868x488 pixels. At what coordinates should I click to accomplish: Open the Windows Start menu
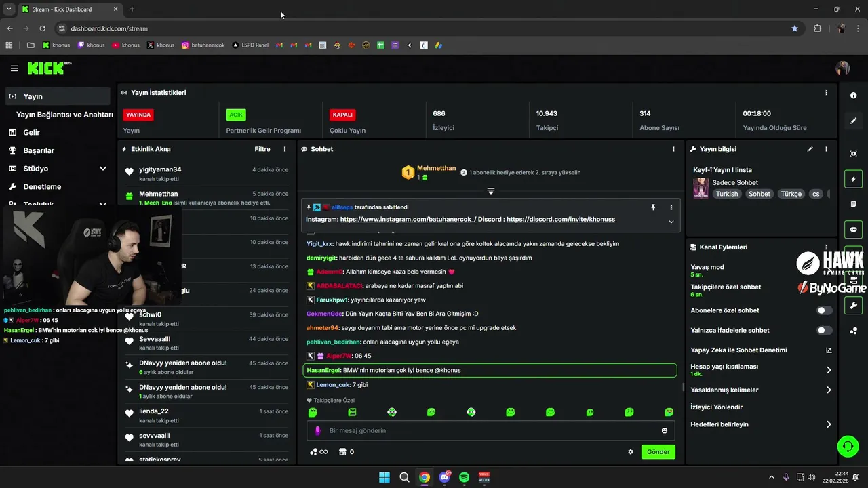click(x=384, y=477)
